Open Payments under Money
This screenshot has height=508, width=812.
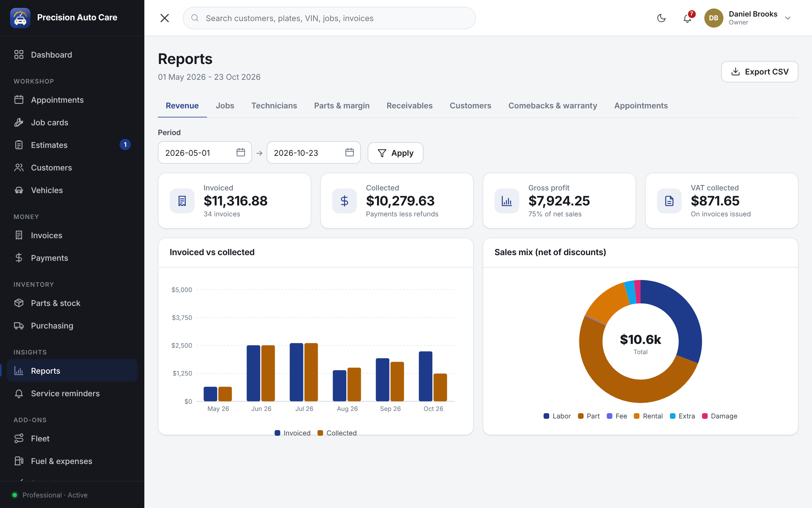(x=72, y=258)
